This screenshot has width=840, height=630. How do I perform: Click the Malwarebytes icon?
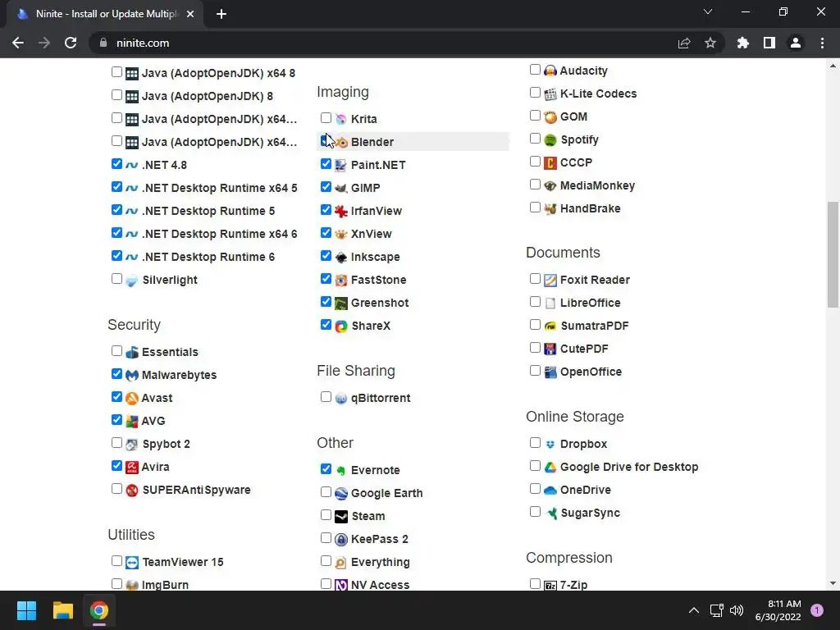tap(132, 376)
